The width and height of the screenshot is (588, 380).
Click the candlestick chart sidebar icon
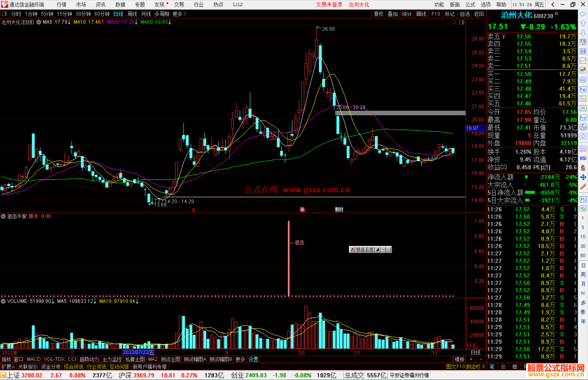click(583, 70)
